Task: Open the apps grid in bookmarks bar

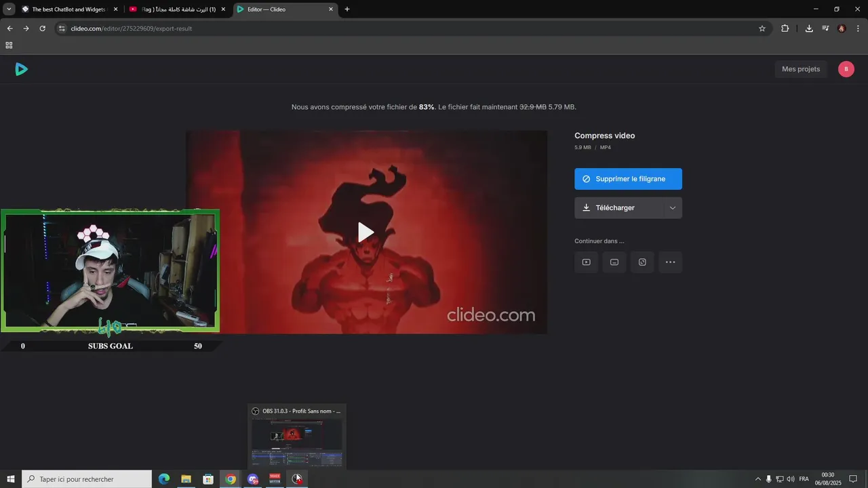Action: coord(9,45)
